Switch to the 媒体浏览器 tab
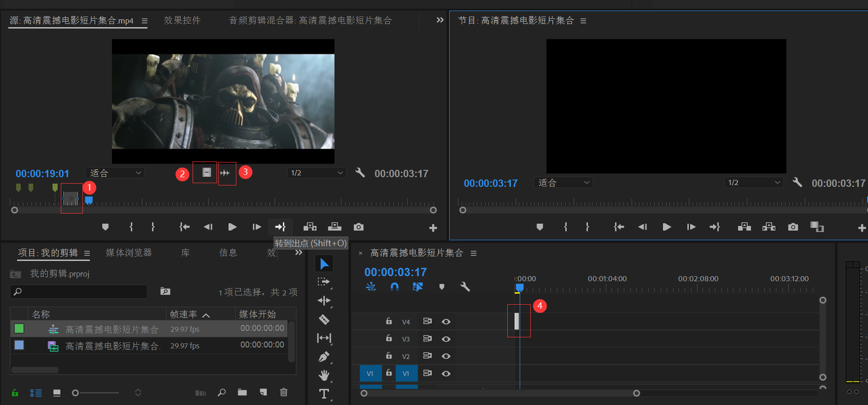 pos(129,253)
